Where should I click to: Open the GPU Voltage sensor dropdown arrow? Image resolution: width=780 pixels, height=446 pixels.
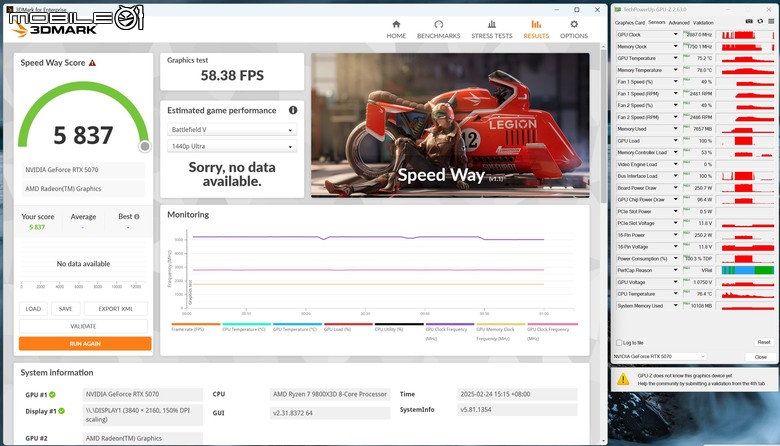(x=676, y=282)
